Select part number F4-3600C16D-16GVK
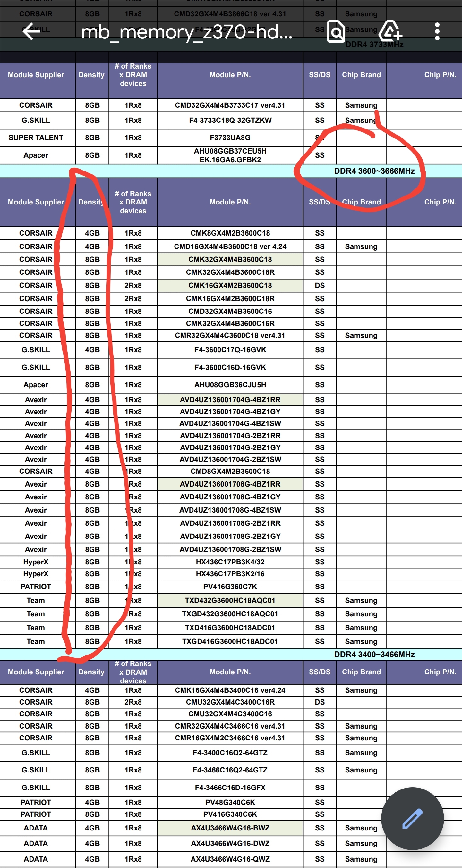The image size is (462, 868). pyautogui.click(x=230, y=367)
